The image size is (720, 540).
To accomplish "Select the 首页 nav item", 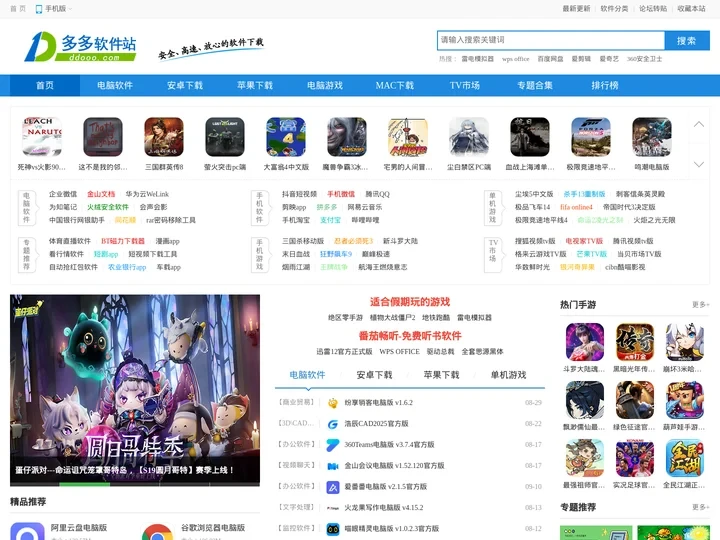I will [45, 85].
